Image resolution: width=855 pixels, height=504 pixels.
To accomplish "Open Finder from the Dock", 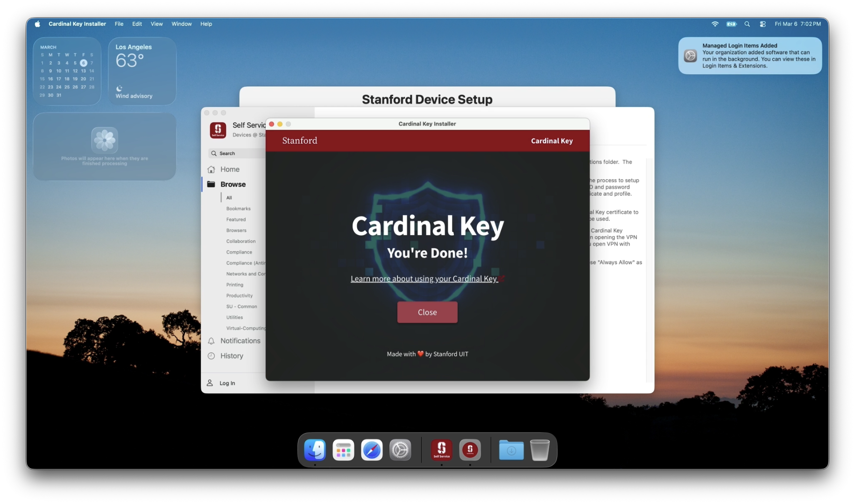I will (315, 449).
